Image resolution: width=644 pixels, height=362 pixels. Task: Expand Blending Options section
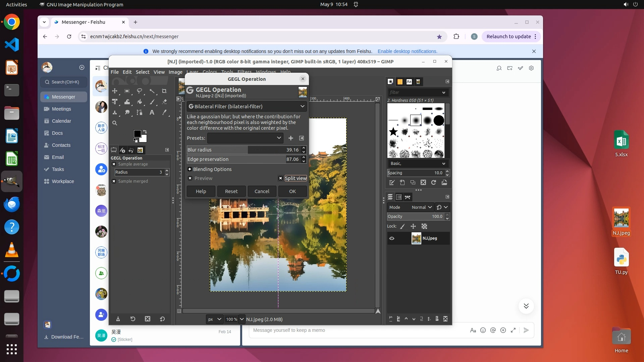[190, 169]
